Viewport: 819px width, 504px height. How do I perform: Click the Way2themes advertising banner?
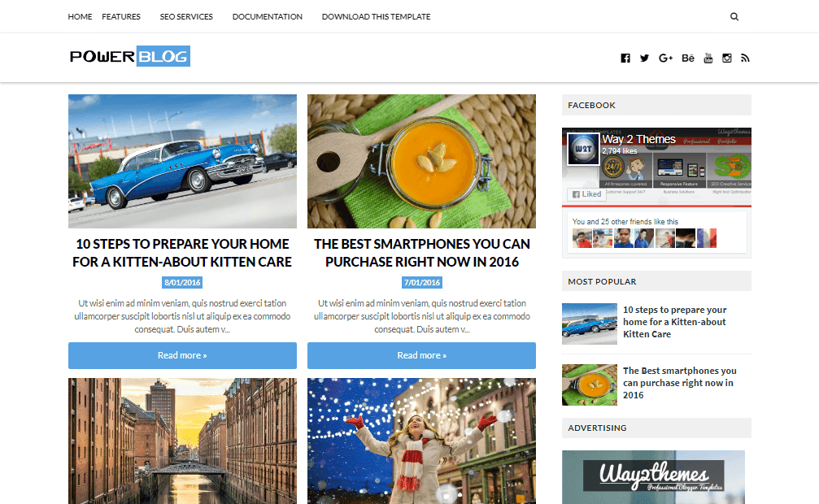click(x=653, y=477)
